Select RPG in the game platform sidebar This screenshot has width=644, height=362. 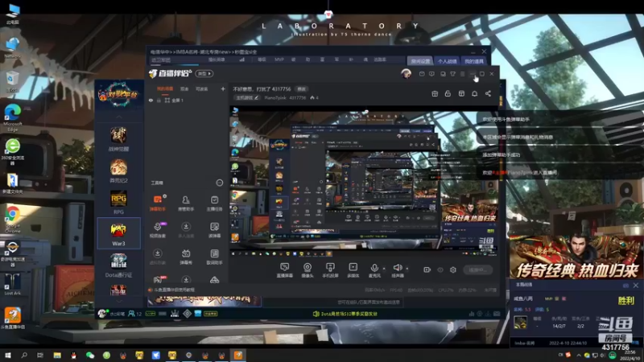click(118, 202)
